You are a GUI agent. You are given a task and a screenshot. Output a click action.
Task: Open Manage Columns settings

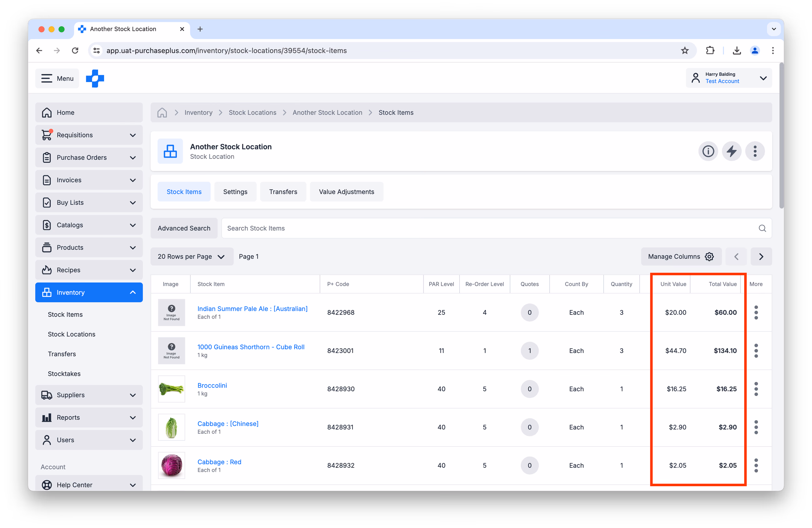point(681,257)
